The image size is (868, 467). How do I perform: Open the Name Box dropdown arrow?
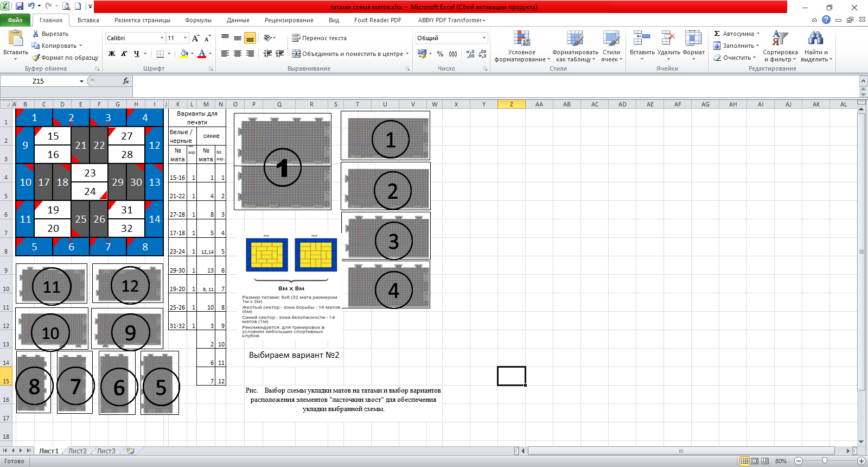[81, 81]
